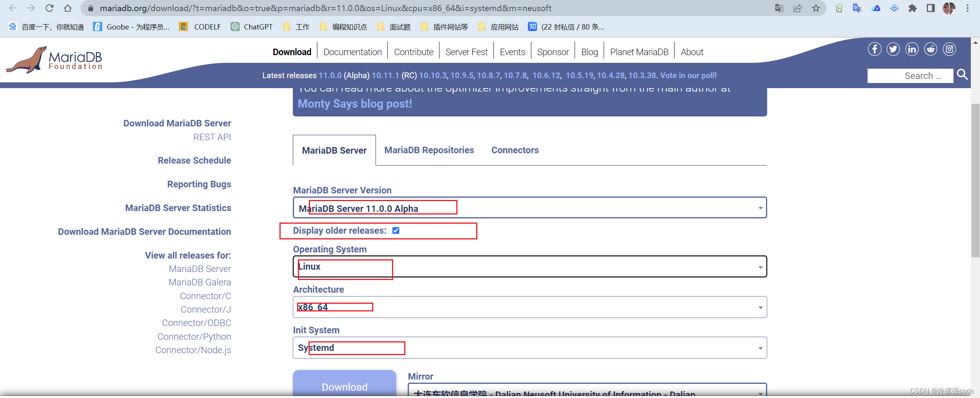Click the site Search input field
Screen dimensions: 980x398
910,75
